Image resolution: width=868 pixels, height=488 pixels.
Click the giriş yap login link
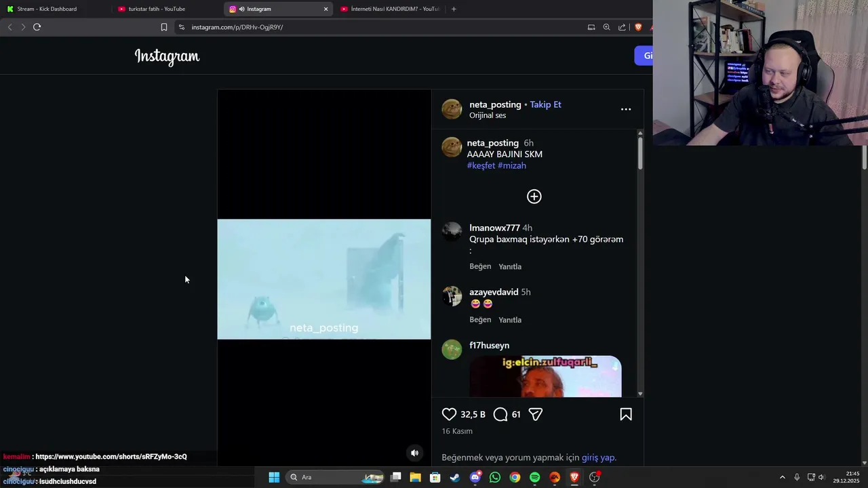(597, 457)
